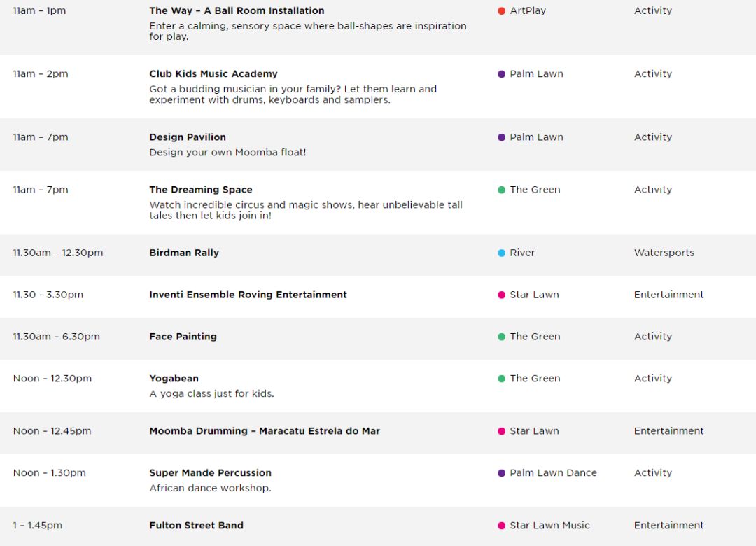Click pink dot in Inventi Ensemble row

pos(501,295)
